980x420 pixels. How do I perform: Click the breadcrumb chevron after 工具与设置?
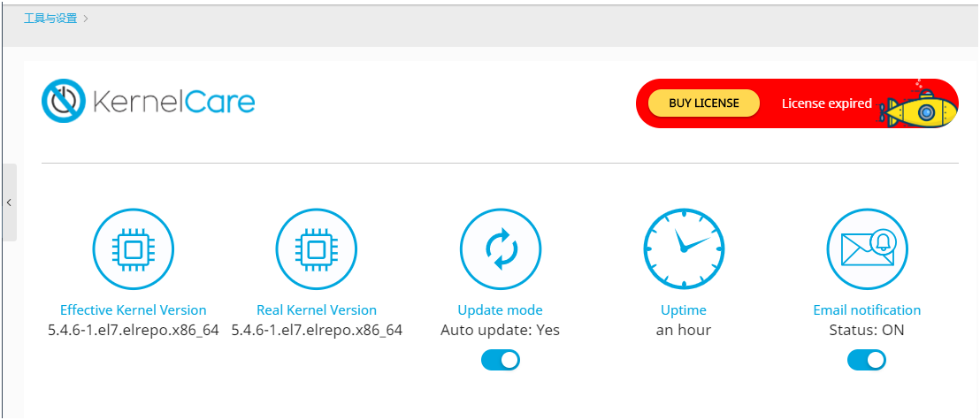[86, 19]
